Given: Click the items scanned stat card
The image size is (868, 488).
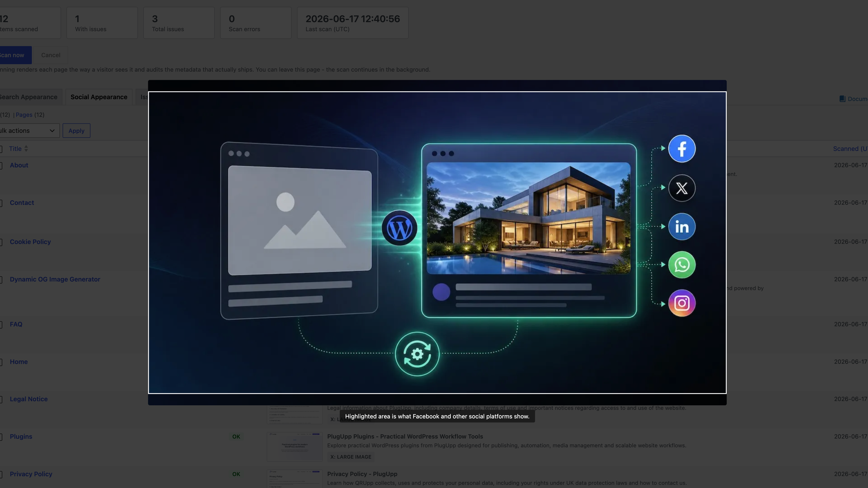Looking at the screenshot, I should coord(30,23).
